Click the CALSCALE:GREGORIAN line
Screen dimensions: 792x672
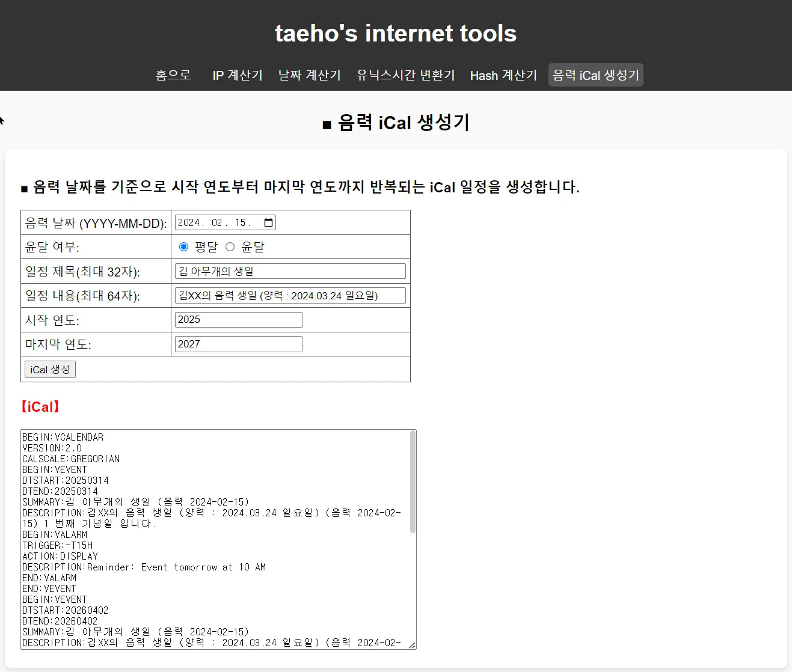[x=71, y=459]
